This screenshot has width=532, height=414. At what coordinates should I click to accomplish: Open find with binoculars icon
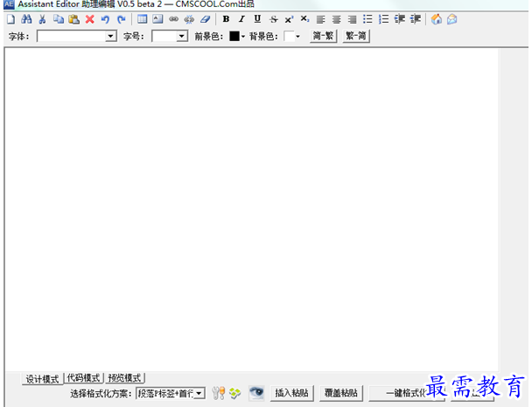[x=26, y=19]
